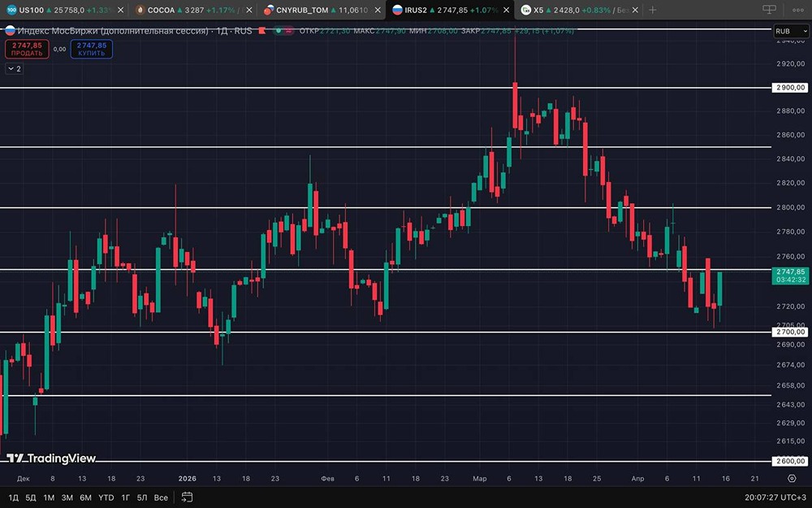Open the go-to-date calendar icon
This screenshot has height=508, width=812.
(x=188, y=497)
